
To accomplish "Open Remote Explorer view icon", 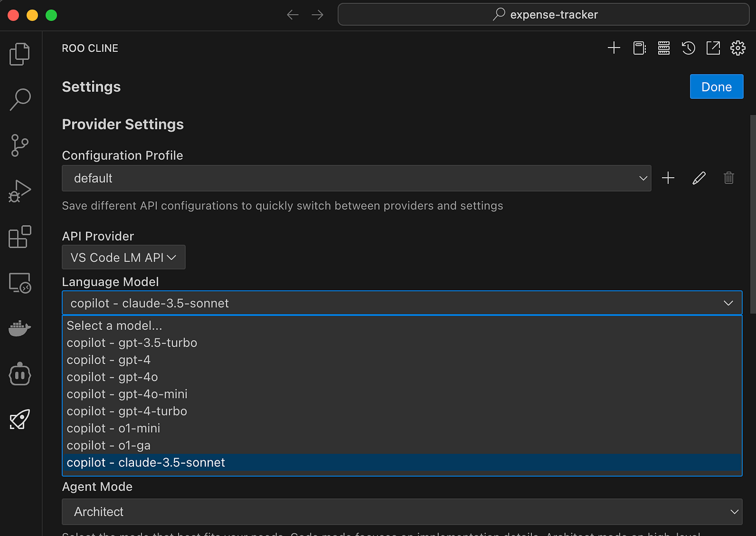I will click(x=20, y=283).
